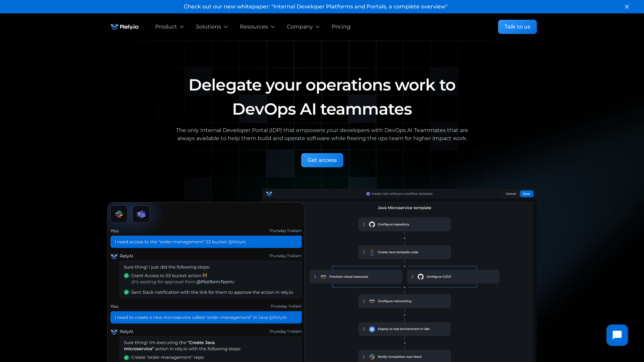Click the plus connector below Configure repository

coord(405,238)
